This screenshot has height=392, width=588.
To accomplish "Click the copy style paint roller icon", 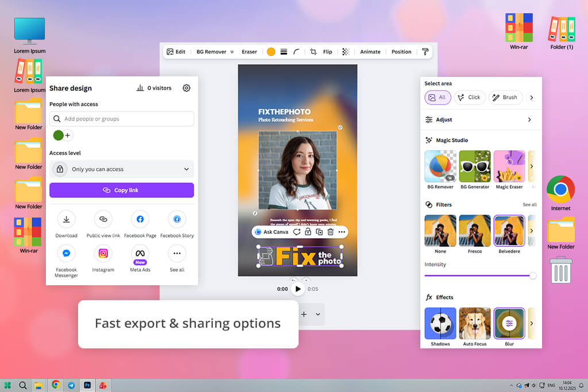I will (x=425, y=52).
